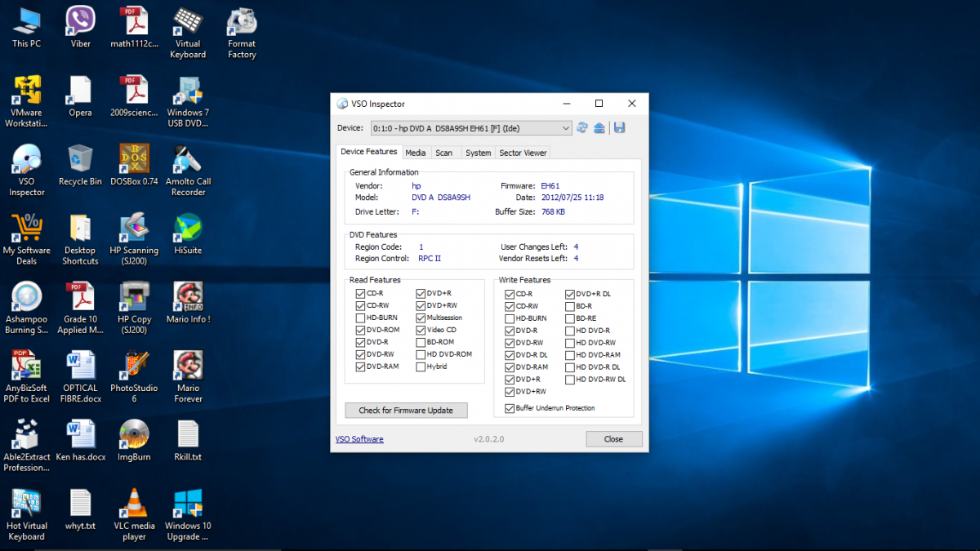
Task: Click the VSO Inspector title bar disc icon
Action: pos(342,104)
